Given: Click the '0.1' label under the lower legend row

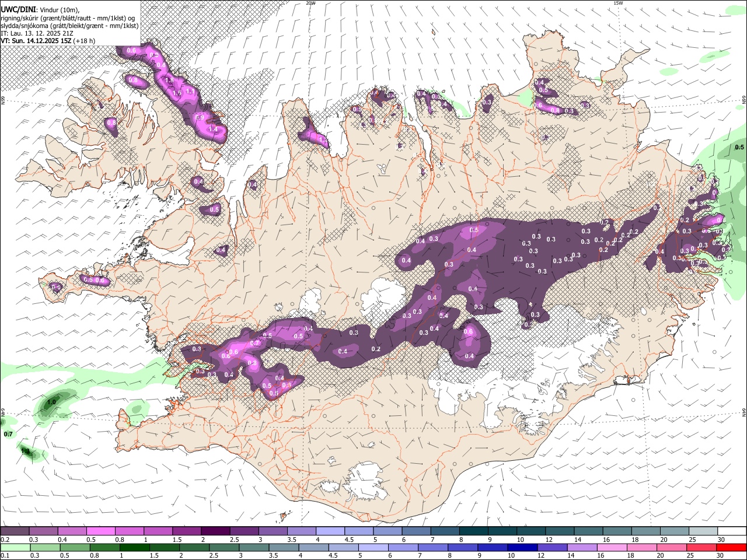Looking at the screenshot, I should [x=5, y=556].
